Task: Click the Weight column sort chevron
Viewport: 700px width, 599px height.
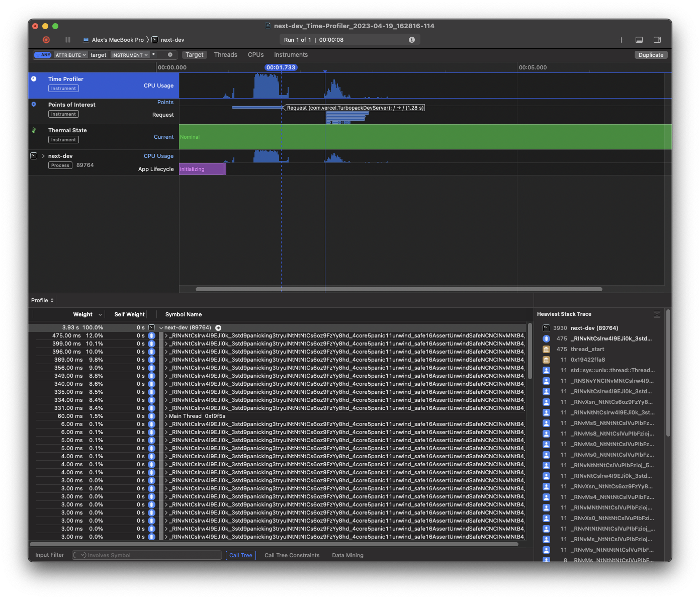Action: (x=100, y=315)
